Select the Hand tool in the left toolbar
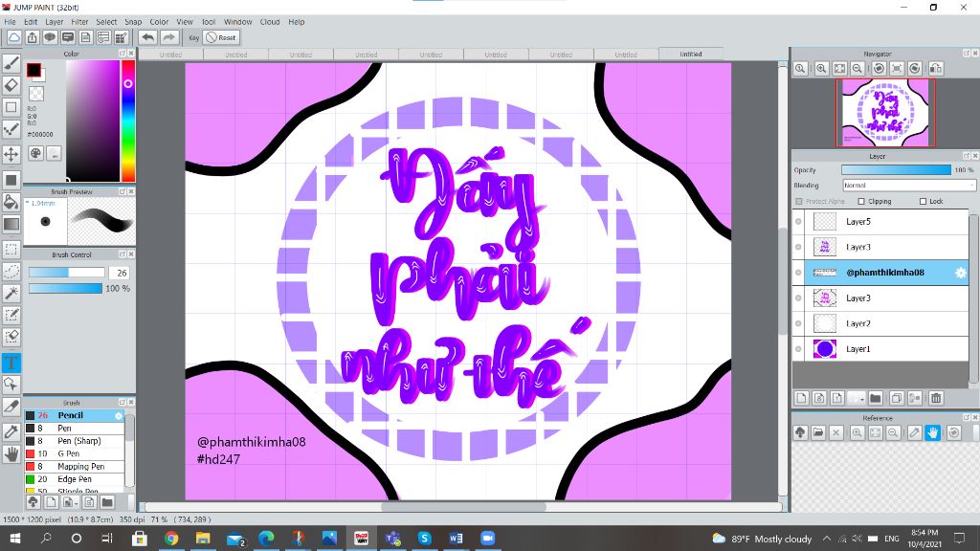This screenshot has width=980, height=551. pos(11,454)
